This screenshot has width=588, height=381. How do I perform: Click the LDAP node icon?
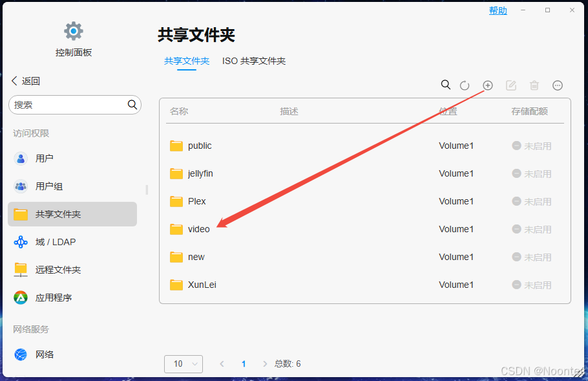[21, 242]
